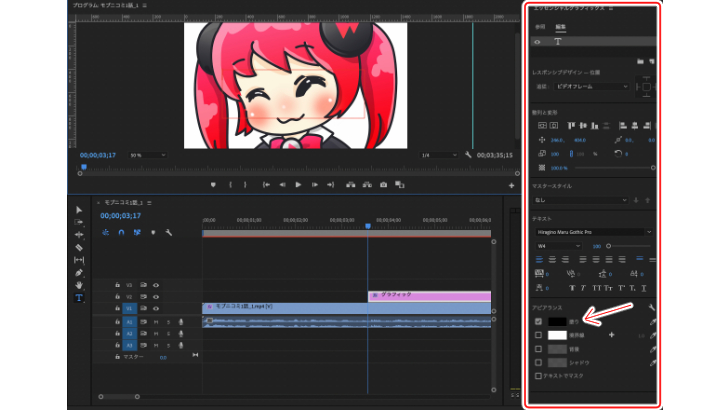The width and height of the screenshot is (728, 410).
Task: Play the program monitor preview
Action: tap(298, 185)
